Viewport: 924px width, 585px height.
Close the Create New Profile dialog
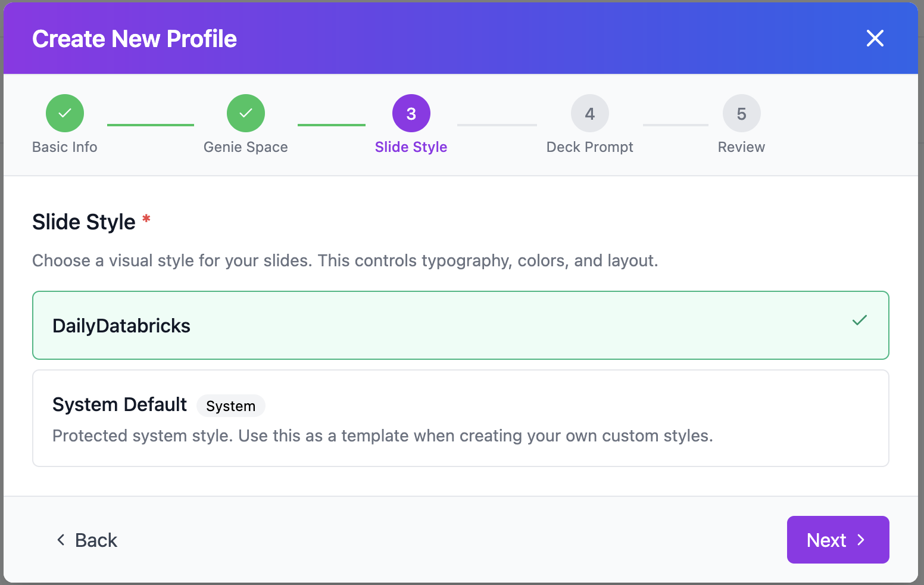(875, 38)
